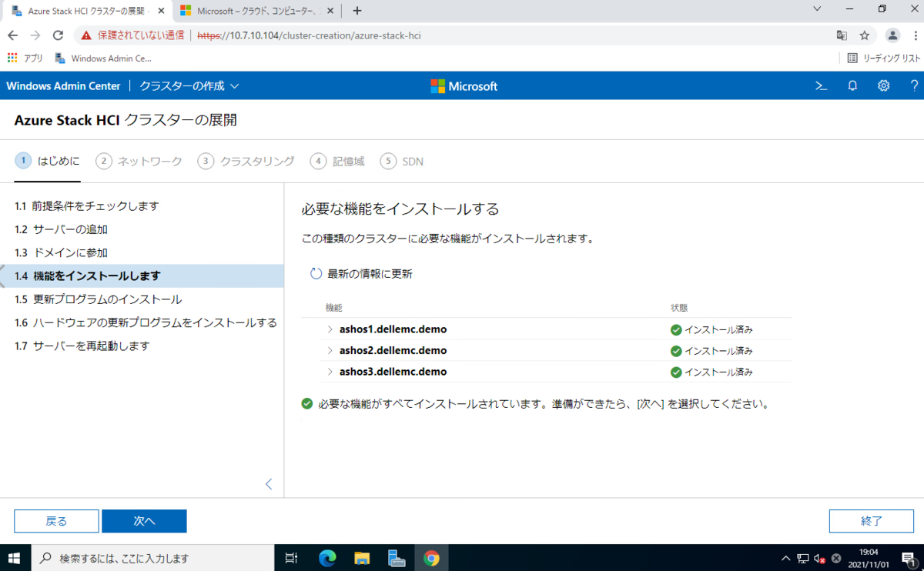Click the 終了 button

pyautogui.click(x=872, y=521)
